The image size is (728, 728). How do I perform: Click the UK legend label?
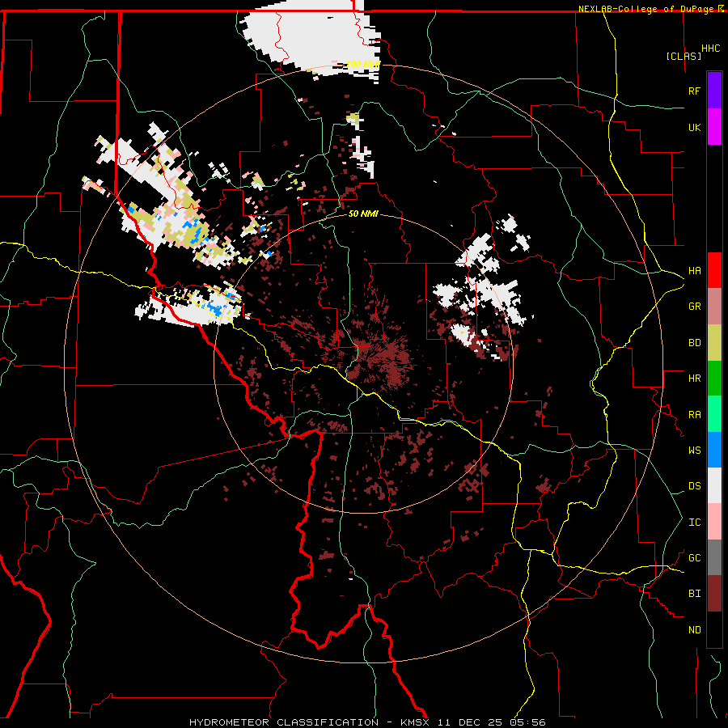pos(694,127)
